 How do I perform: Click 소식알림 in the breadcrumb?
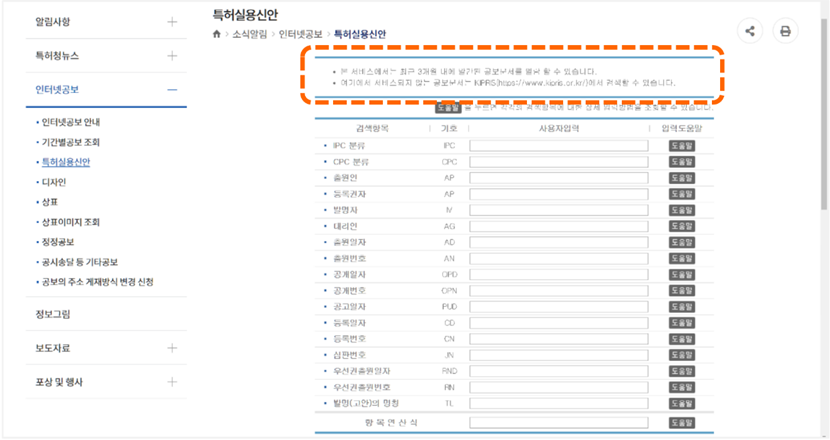(251, 35)
